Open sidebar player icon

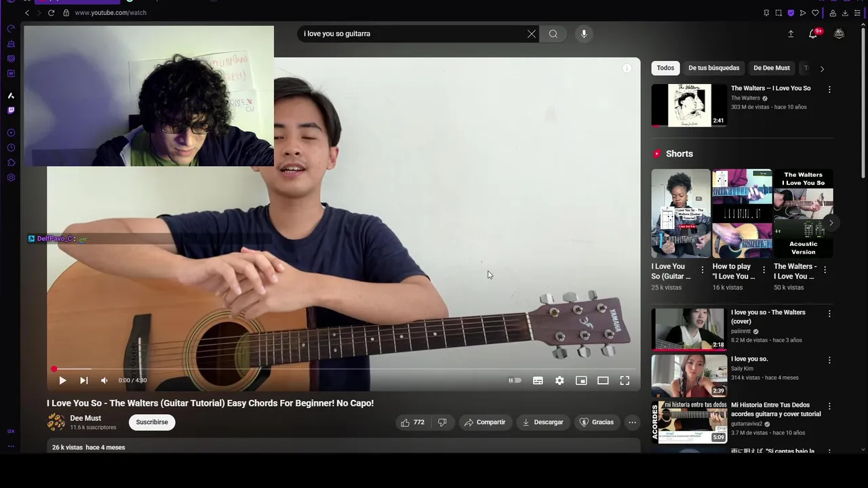pyautogui.click(x=11, y=133)
